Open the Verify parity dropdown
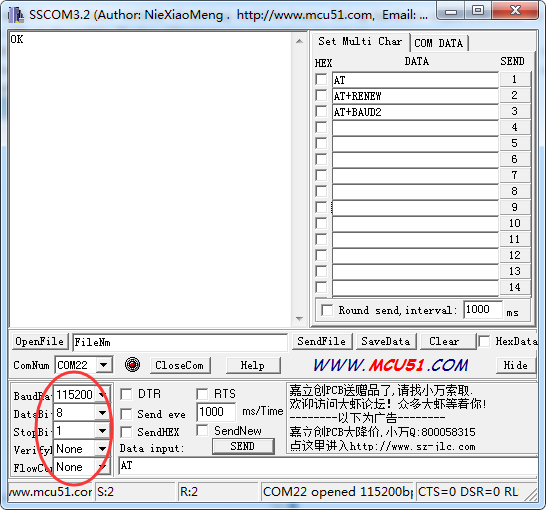This screenshot has width=546, height=510. (x=102, y=449)
